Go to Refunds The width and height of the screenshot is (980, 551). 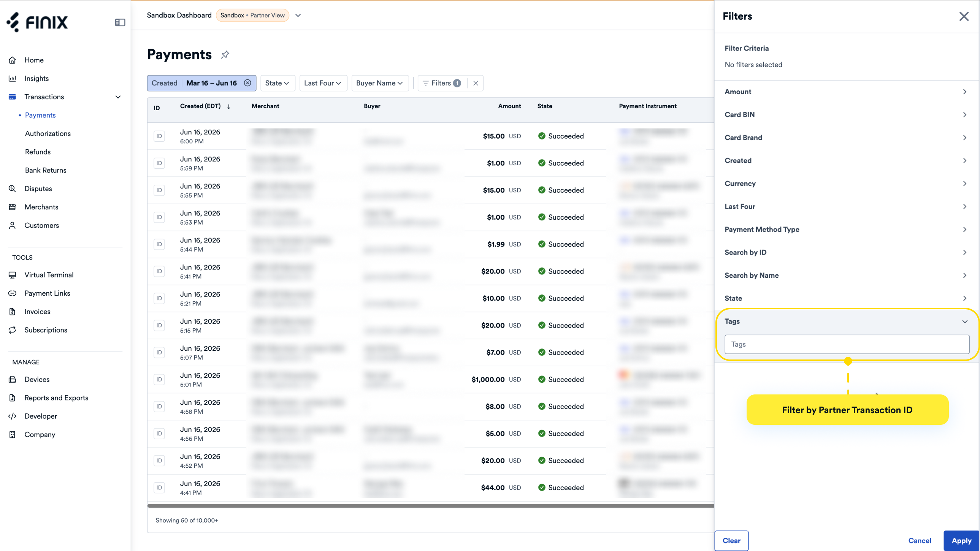[38, 152]
